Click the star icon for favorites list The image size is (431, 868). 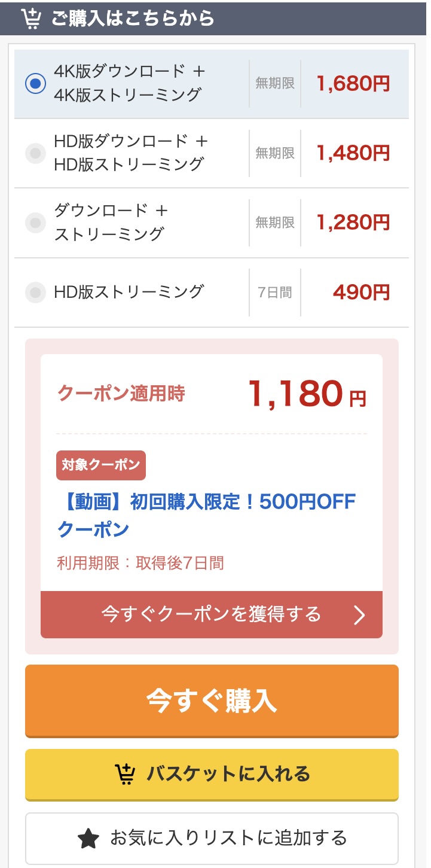pyautogui.click(x=88, y=838)
